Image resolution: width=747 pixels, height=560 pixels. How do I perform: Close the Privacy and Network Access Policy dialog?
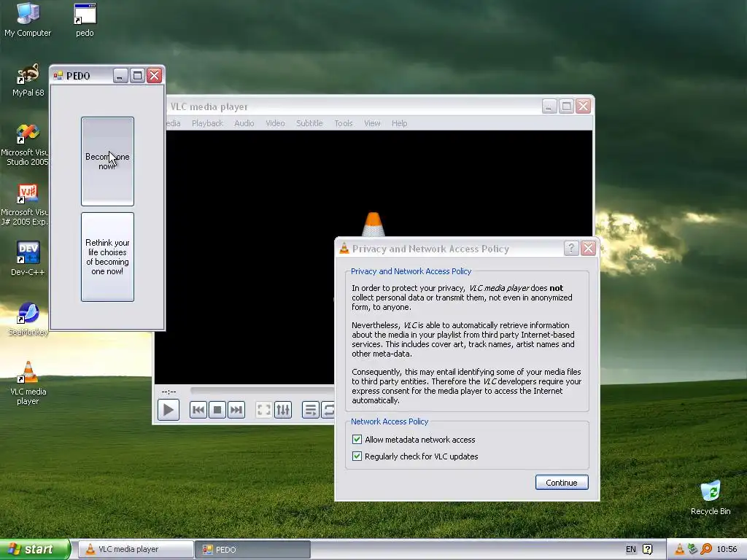coord(589,248)
